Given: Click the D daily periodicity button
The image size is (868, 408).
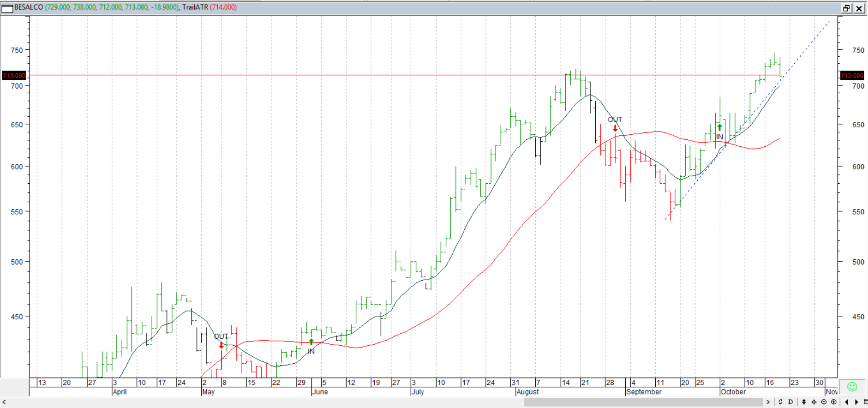Looking at the screenshot, I should coord(790,402).
